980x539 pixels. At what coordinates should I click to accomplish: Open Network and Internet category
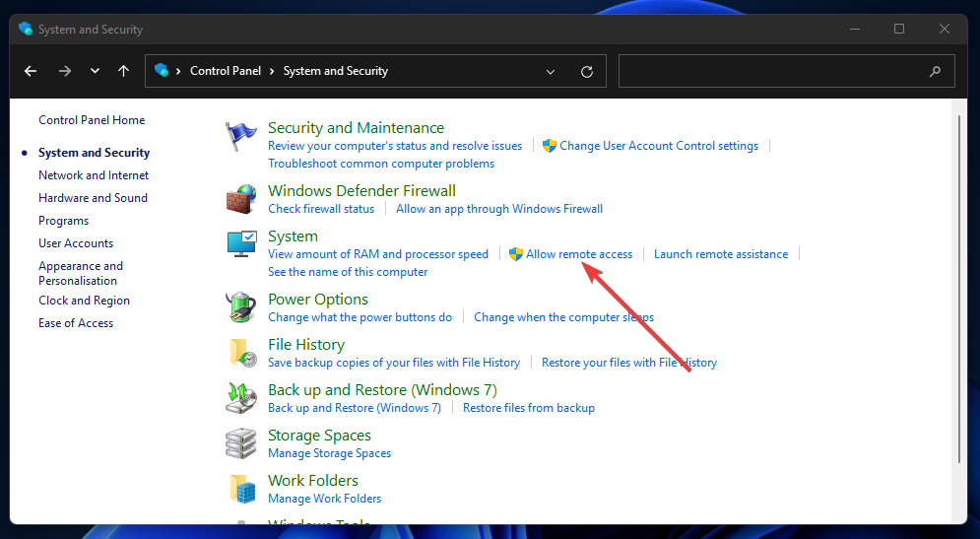[94, 175]
